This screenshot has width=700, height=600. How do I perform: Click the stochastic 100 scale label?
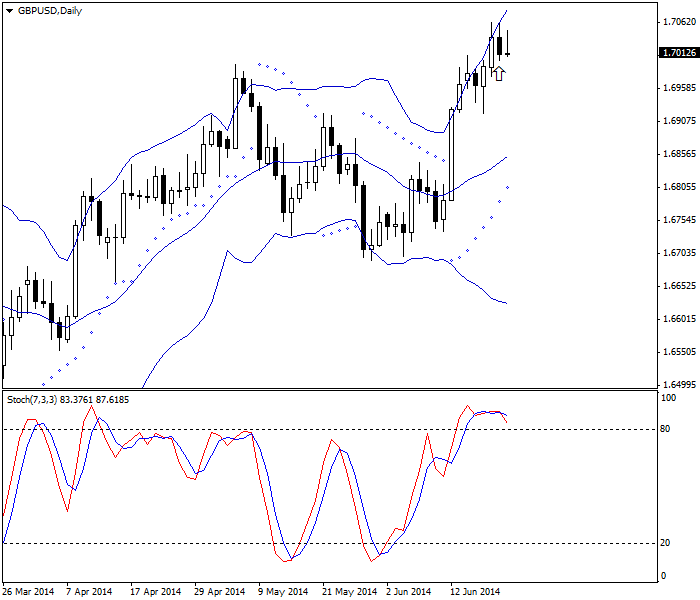coord(669,398)
